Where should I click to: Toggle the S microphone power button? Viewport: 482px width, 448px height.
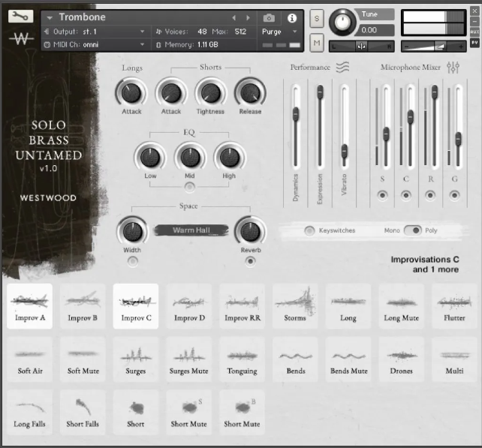[x=382, y=195]
